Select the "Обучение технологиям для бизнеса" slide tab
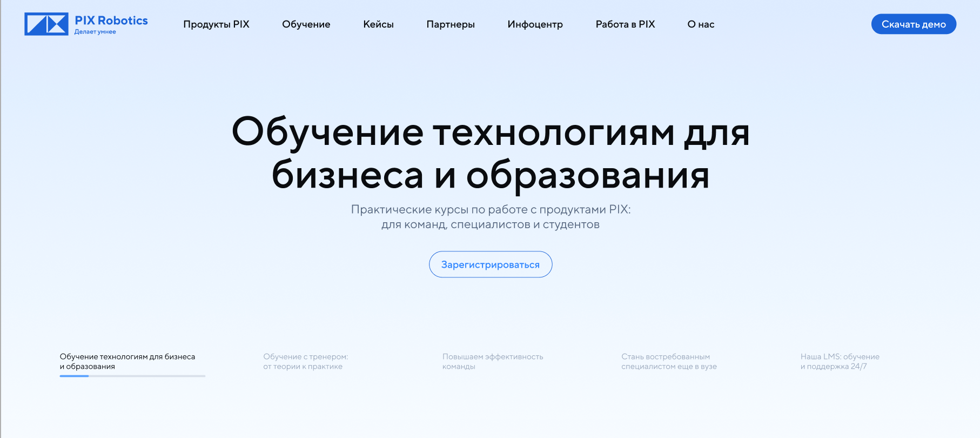980x438 pixels. click(127, 361)
